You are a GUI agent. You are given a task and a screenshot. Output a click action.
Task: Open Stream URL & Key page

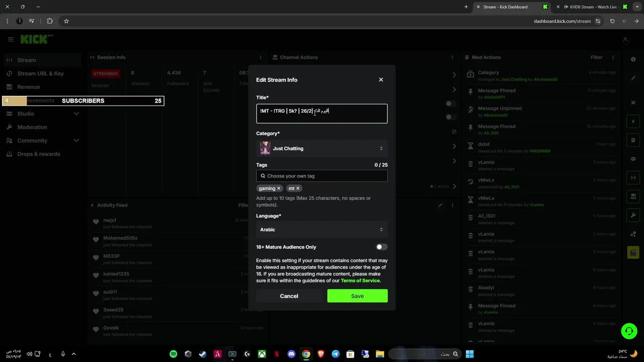pos(42,73)
